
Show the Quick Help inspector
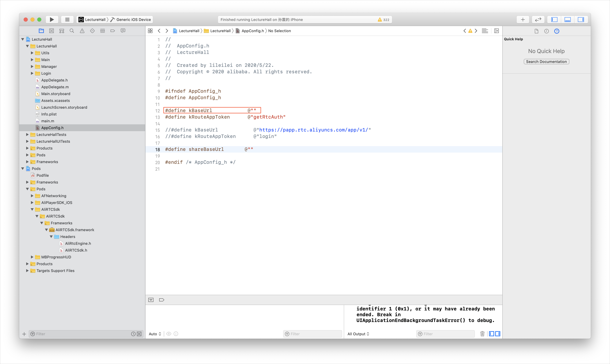point(557,31)
